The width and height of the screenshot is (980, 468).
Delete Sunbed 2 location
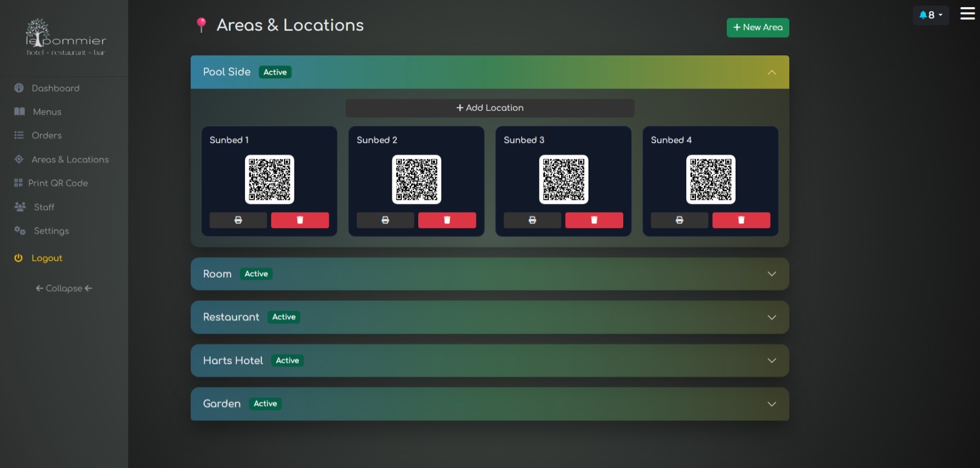[x=447, y=220]
